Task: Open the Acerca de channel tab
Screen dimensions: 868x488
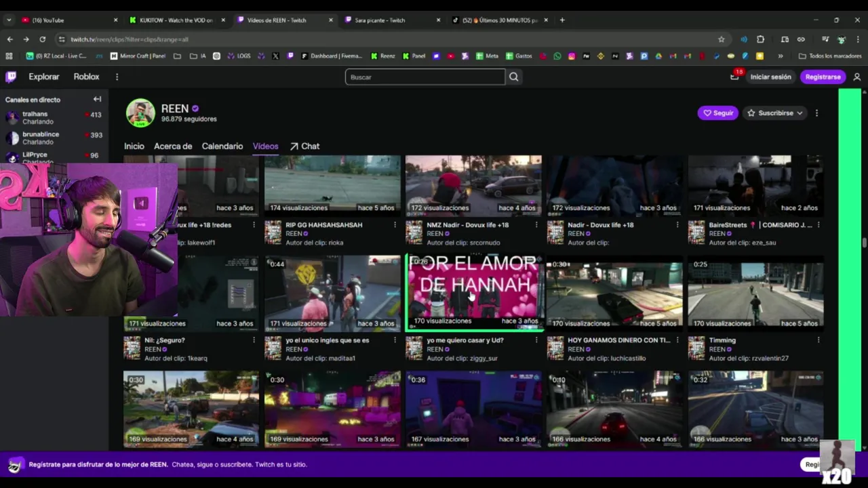Action: pyautogui.click(x=173, y=146)
